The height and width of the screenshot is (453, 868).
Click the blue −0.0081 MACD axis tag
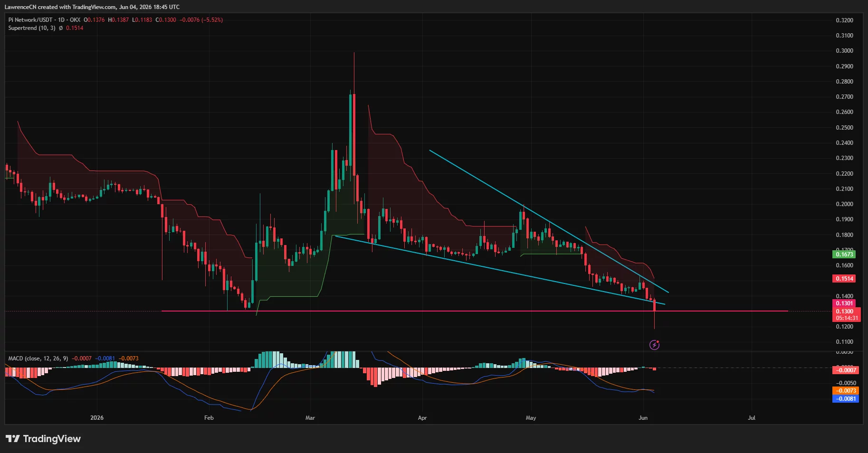846,399
